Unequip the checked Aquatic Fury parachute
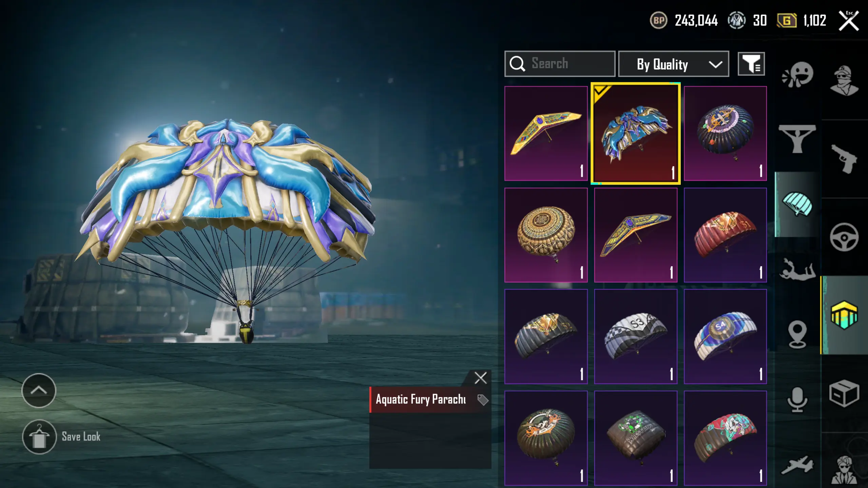The height and width of the screenshot is (488, 868). (635, 134)
